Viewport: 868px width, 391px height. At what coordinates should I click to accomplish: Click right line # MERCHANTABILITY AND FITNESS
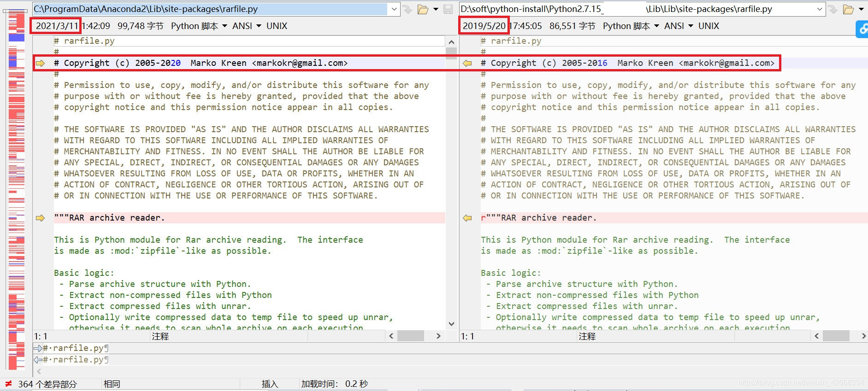click(x=666, y=152)
